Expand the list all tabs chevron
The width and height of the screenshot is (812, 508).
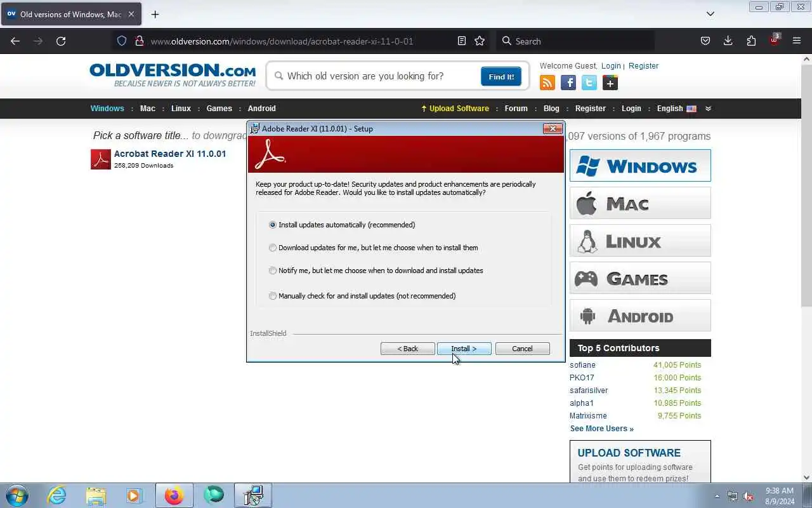click(710, 14)
